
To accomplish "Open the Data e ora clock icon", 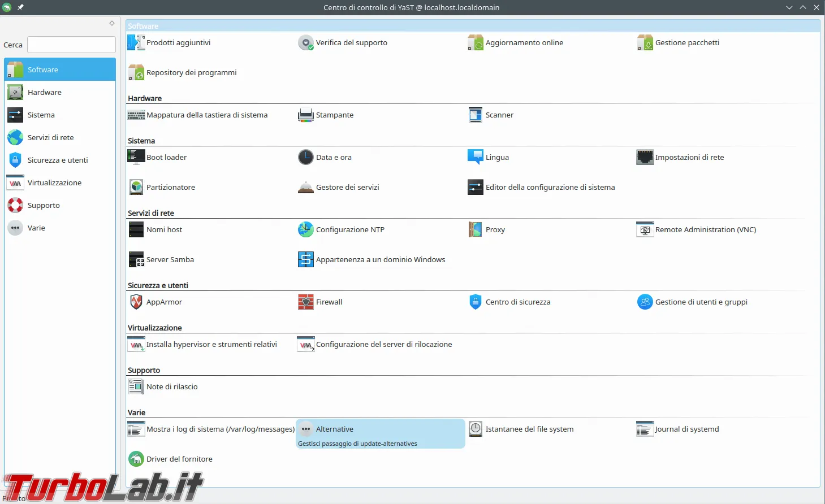I will tap(306, 158).
